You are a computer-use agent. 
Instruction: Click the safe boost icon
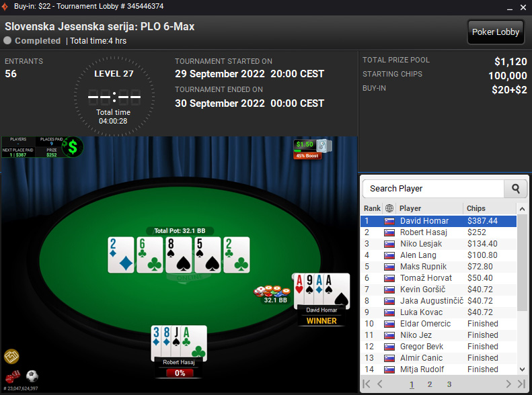click(x=323, y=146)
